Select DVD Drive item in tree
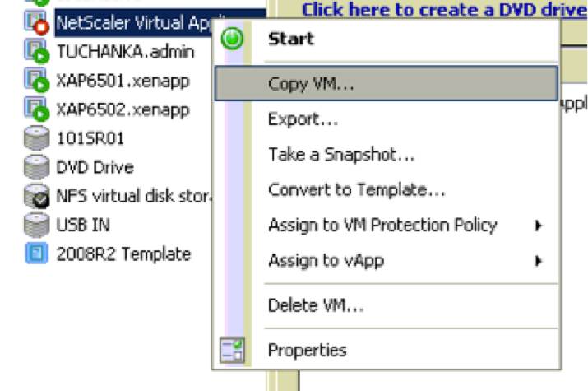Image resolution: width=588 pixels, height=391 pixels. (95, 166)
